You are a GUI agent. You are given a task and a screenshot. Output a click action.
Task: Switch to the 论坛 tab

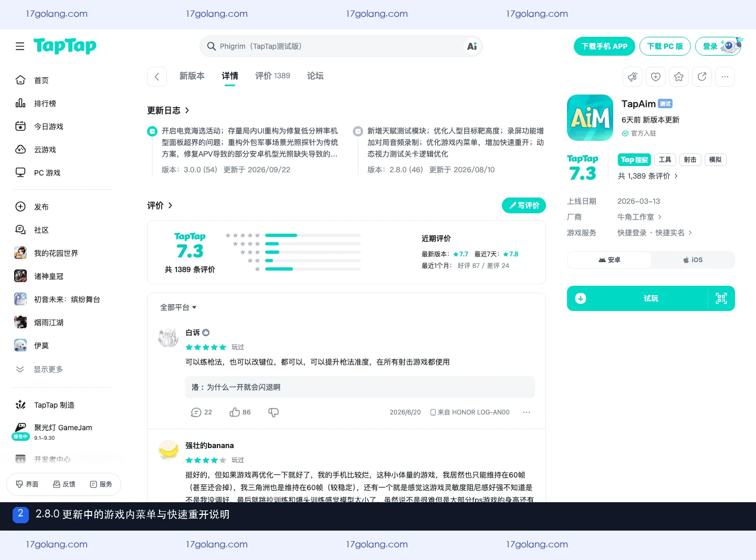pos(315,76)
